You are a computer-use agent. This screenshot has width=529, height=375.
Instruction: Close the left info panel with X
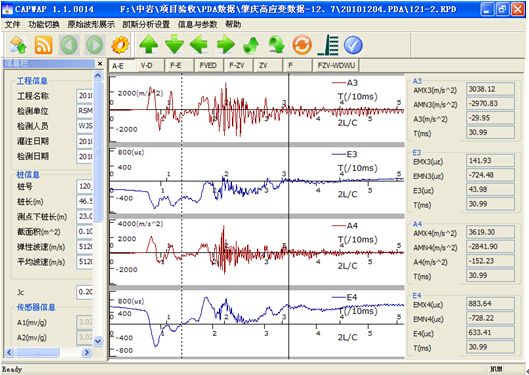[100, 63]
